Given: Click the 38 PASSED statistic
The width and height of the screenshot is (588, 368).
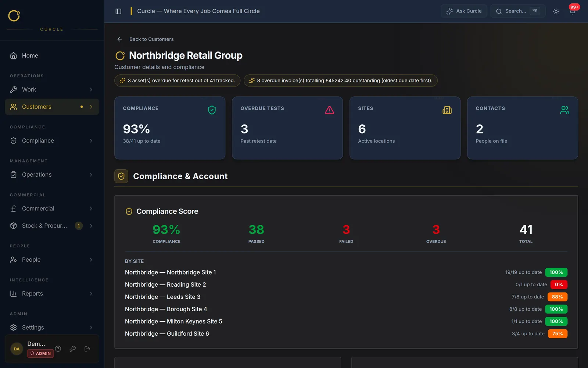Looking at the screenshot, I should coord(256,234).
